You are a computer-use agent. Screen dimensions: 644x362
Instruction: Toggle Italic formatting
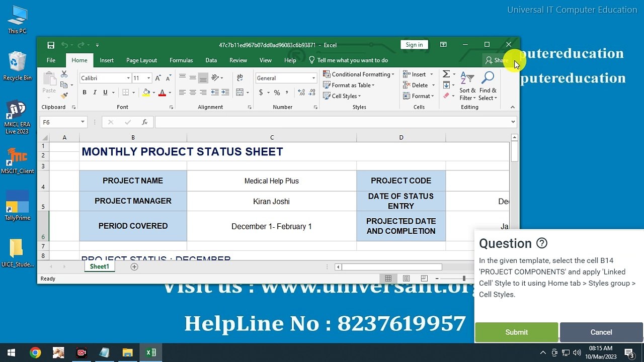pyautogui.click(x=95, y=93)
